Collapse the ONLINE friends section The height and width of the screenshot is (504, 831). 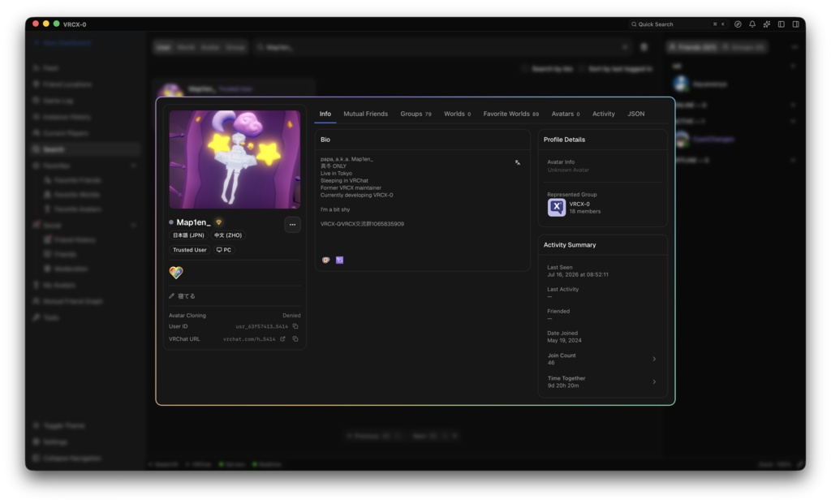793,105
